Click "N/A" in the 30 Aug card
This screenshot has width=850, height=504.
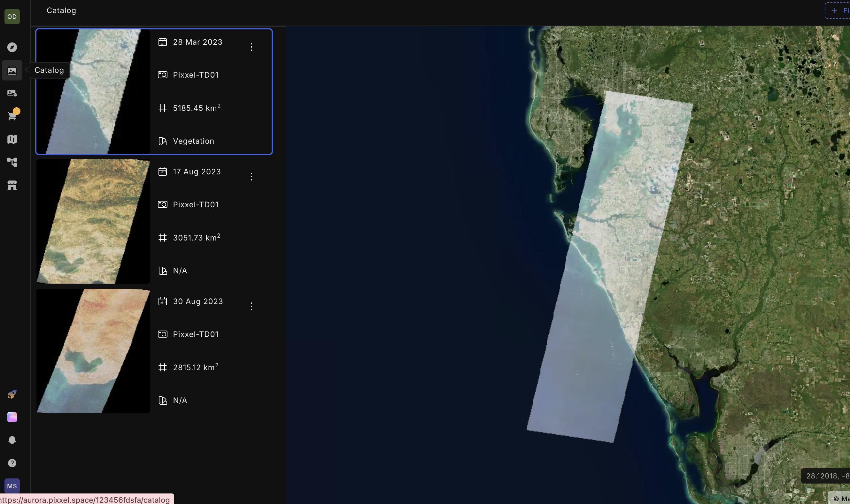pos(180,401)
